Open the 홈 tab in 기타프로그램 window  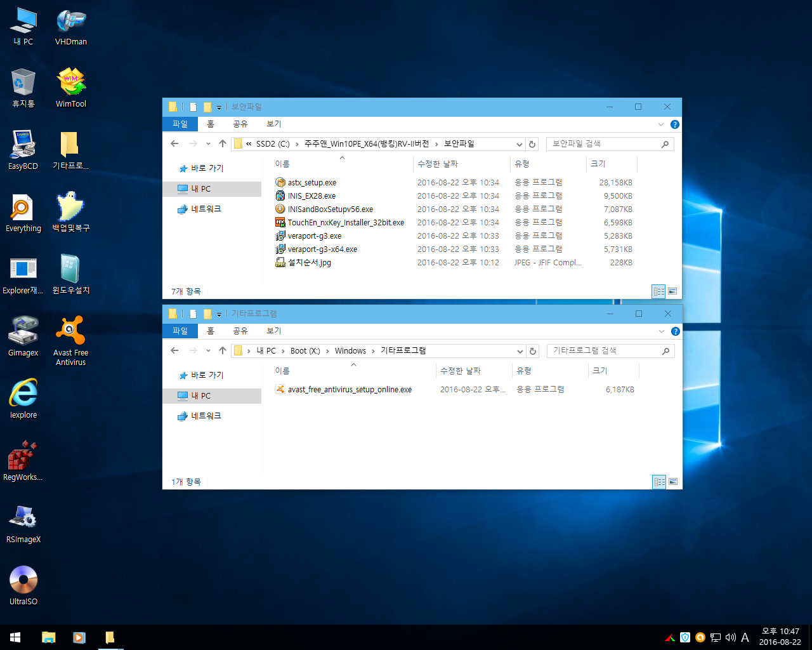click(211, 331)
